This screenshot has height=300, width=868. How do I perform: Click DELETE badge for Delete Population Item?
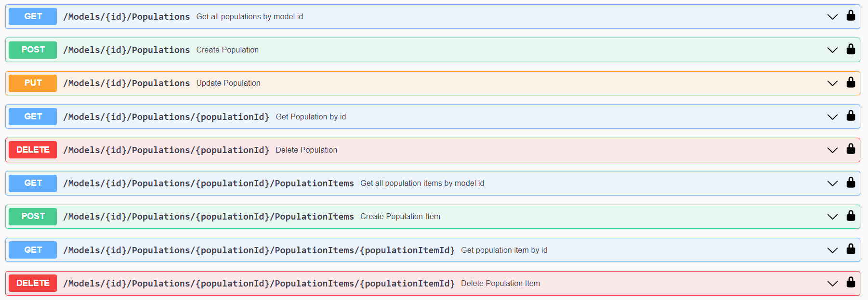[x=33, y=283]
